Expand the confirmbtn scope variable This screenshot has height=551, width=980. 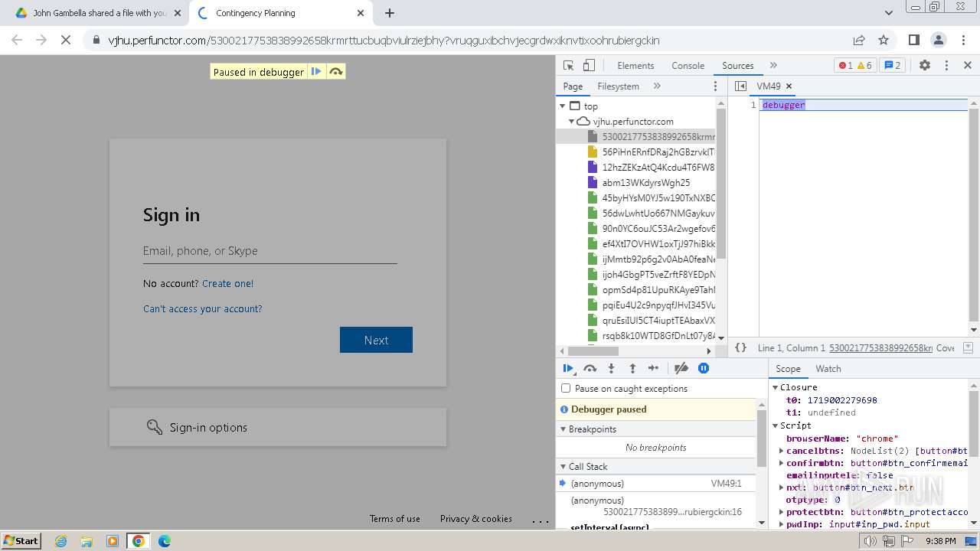point(782,463)
